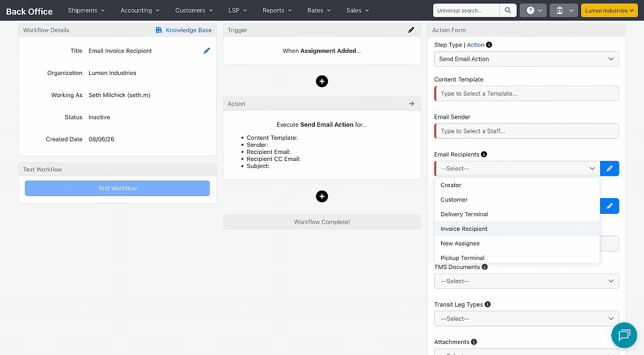Open the Shipments menu

87,10
